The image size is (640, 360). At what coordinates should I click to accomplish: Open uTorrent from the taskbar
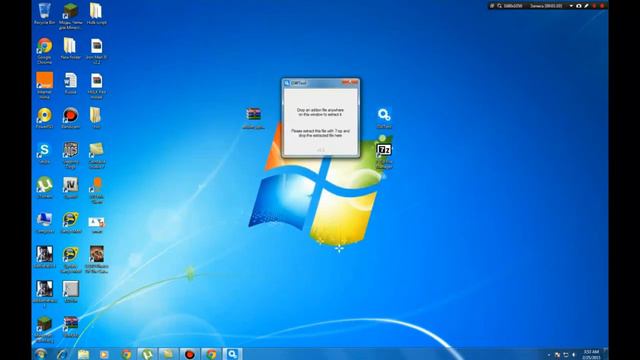click(x=147, y=354)
